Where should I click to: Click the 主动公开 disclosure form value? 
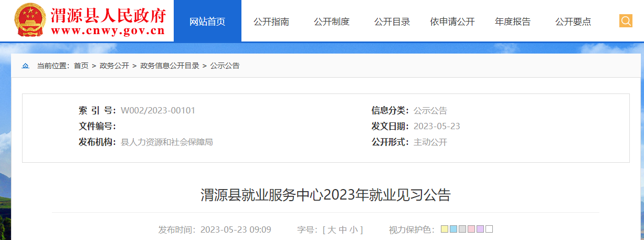[430, 142]
